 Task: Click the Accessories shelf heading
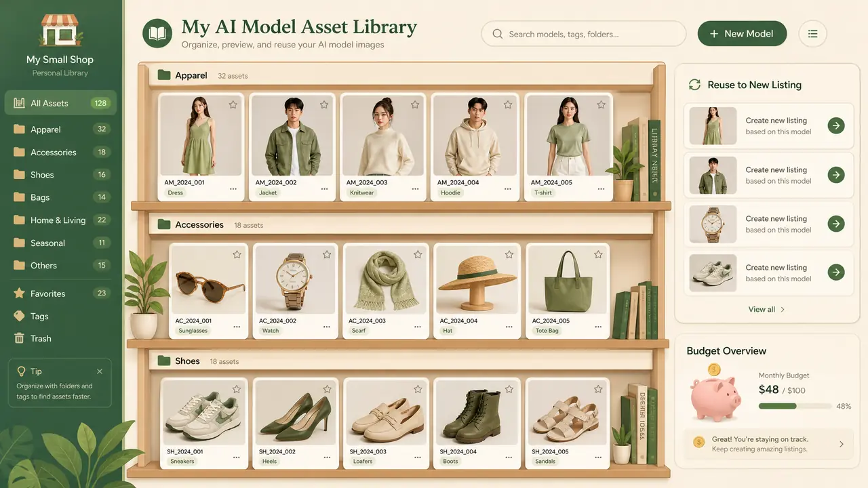(199, 224)
